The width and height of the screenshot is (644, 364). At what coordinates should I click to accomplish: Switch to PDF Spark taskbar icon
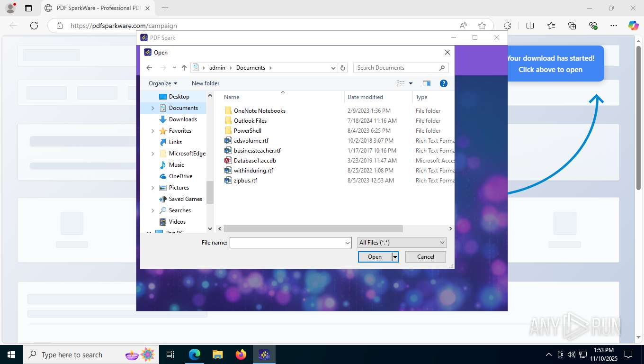pyautogui.click(x=264, y=355)
